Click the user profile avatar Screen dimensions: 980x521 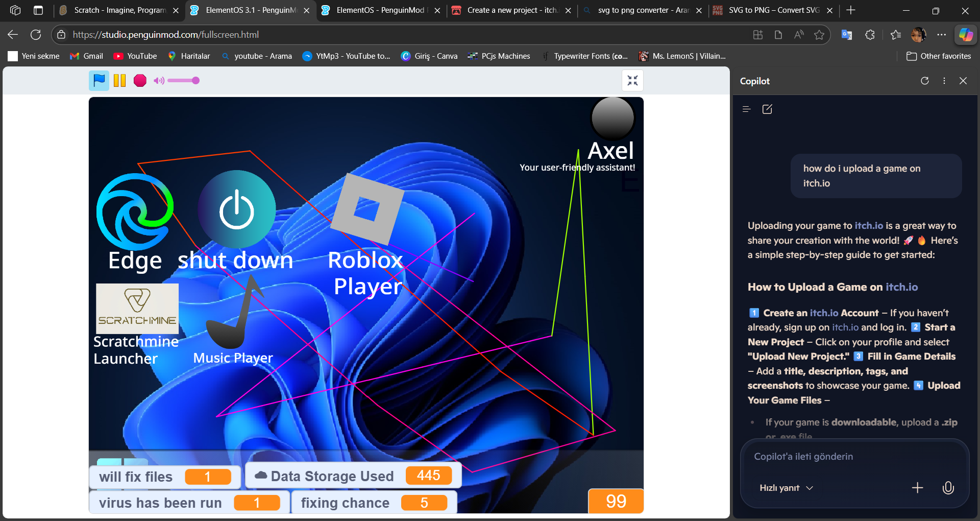coord(918,35)
